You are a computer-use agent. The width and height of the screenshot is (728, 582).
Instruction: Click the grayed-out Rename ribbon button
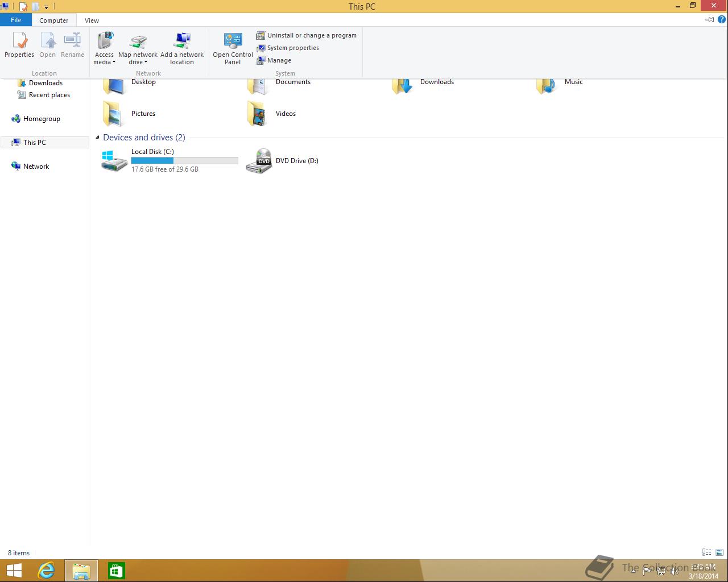click(x=72, y=45)
